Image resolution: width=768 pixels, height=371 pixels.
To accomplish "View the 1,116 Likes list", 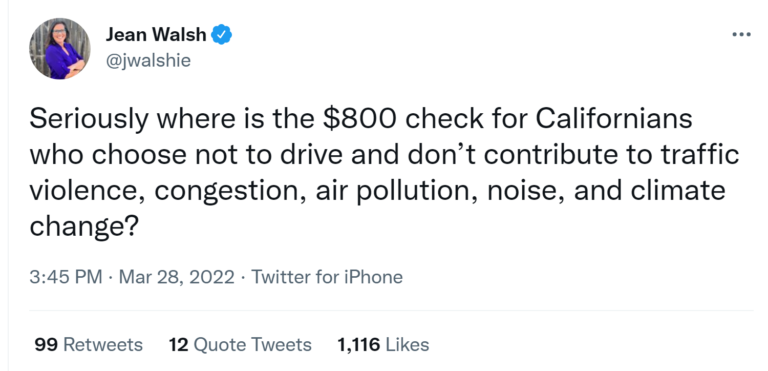I will 383,345.
